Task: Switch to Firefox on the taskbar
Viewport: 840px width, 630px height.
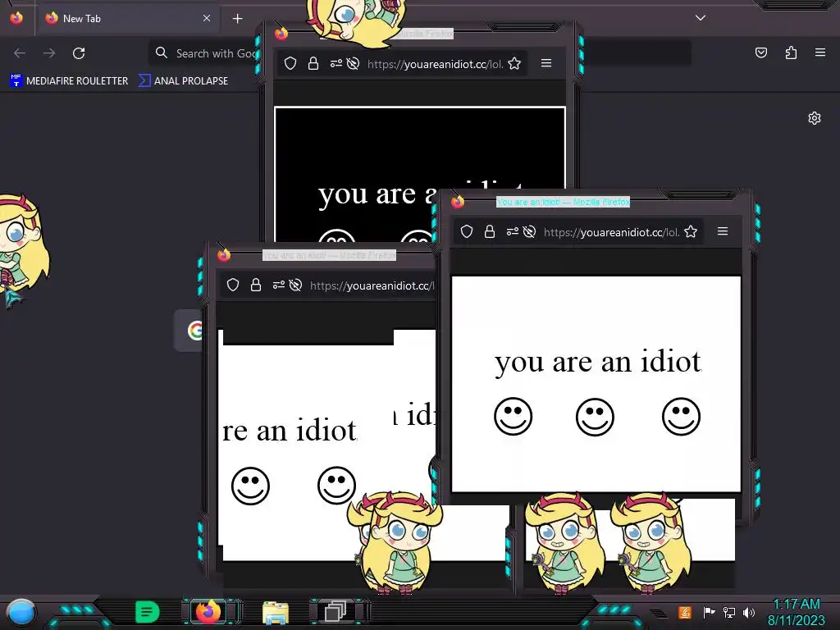Action: [208, 611]
